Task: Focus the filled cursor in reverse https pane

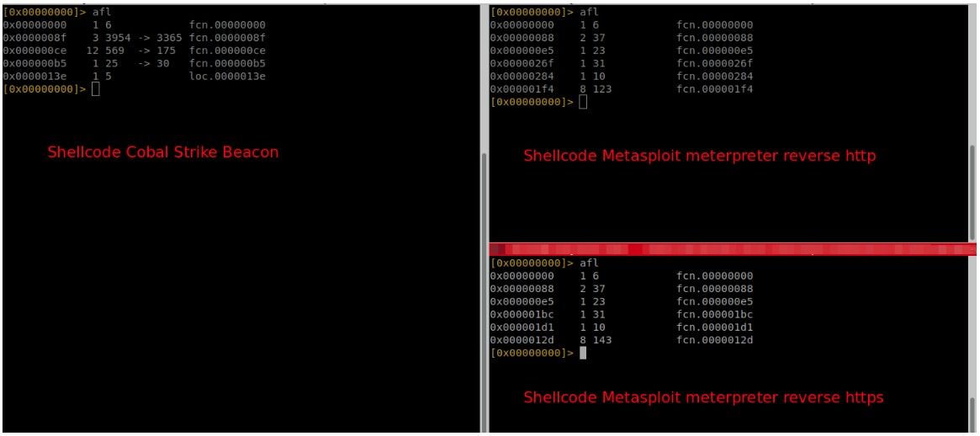Action: 583,353
